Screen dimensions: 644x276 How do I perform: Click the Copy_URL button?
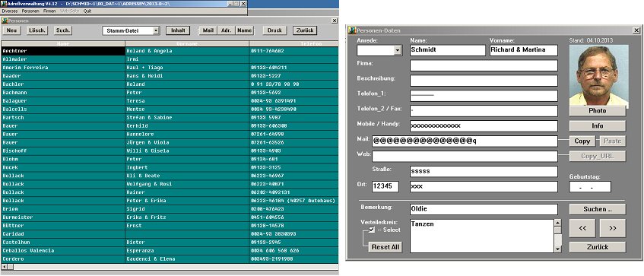click(598, 156)
